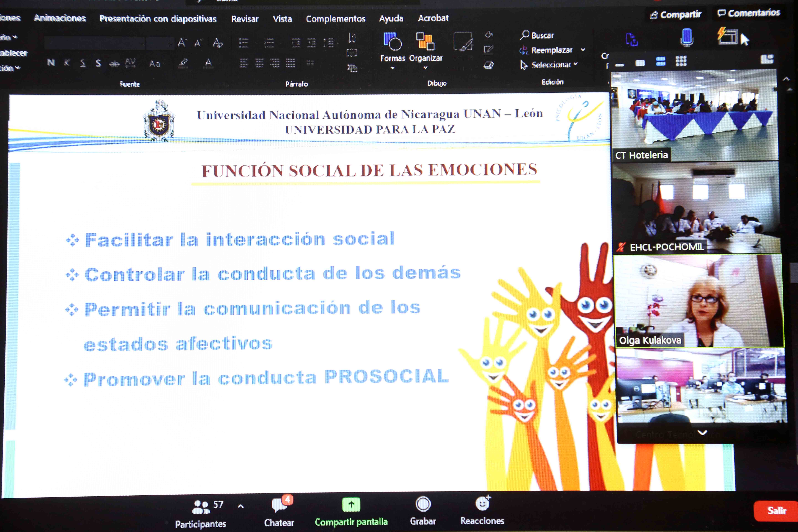Apply numbered list
798x532 pixels.
(269, 43)
